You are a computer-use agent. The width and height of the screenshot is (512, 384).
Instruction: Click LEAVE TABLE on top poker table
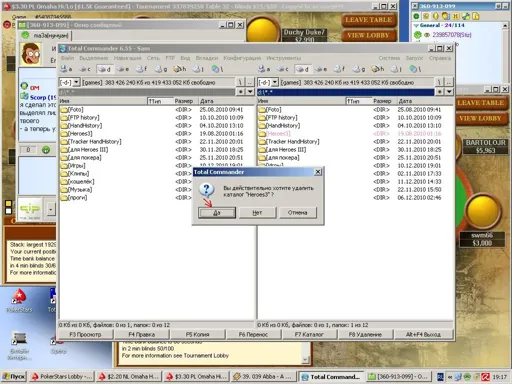pyautogui.click(x=369, y=20)
